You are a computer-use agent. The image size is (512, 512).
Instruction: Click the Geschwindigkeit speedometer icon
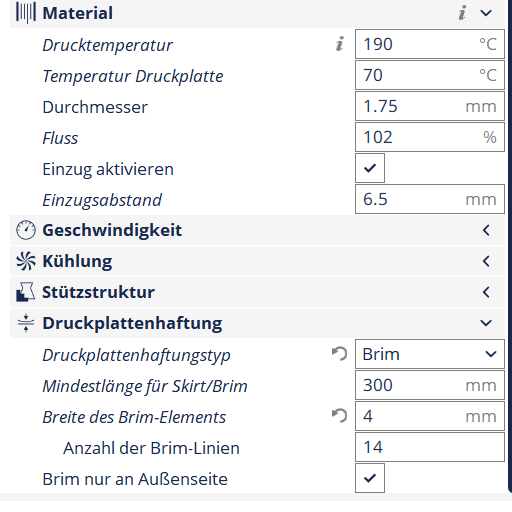26,230
